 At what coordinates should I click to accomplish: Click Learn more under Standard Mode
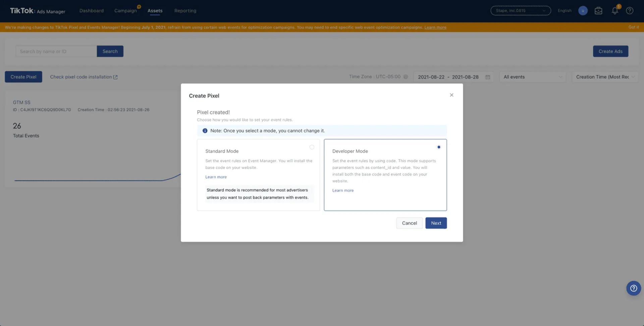pyautogui.click(x=216, y=177)
